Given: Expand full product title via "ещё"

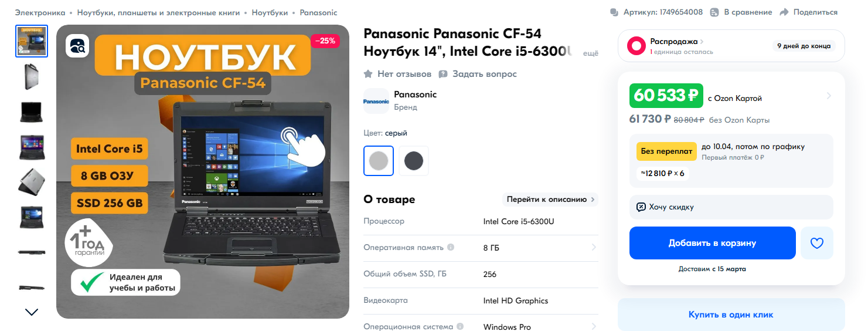Looking at the screenshot, I should pyautogui.click(x=590, y=53).
